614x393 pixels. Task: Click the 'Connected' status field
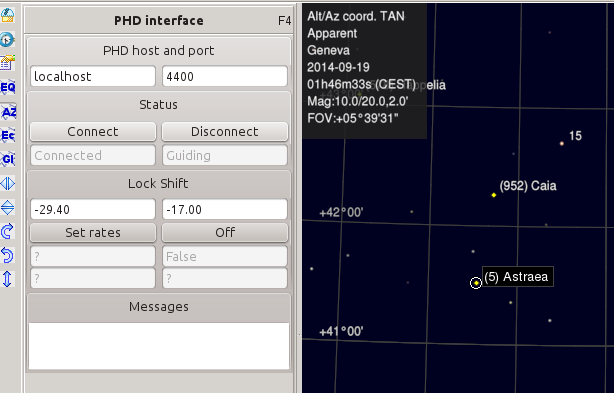click(93, 155)
